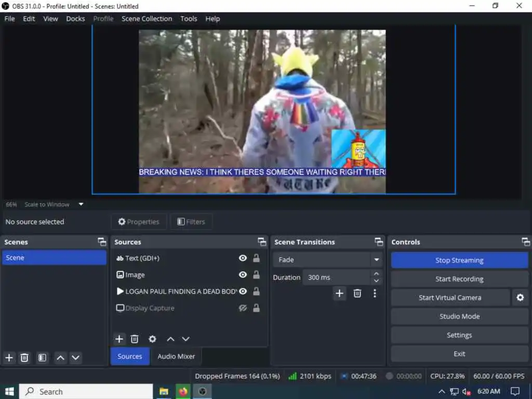The width and height of the screenshot is (532, 399).
Task: Click Stop Streaming button
Action: [459, 260]
